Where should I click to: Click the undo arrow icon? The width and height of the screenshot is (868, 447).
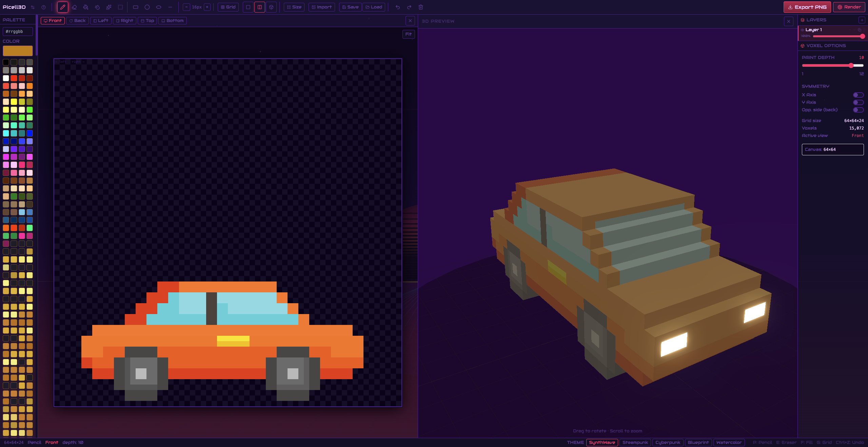click(398, 7)
